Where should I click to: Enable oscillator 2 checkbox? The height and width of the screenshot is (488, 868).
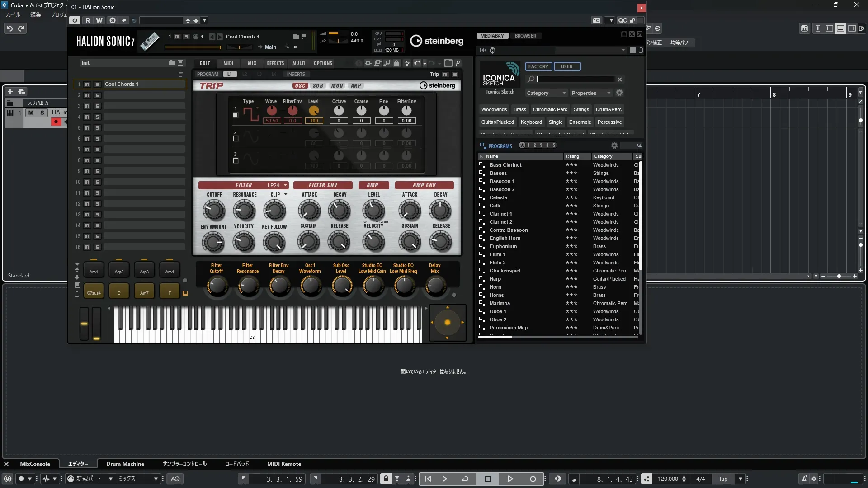pyautogui.click(x=236, y=139)
